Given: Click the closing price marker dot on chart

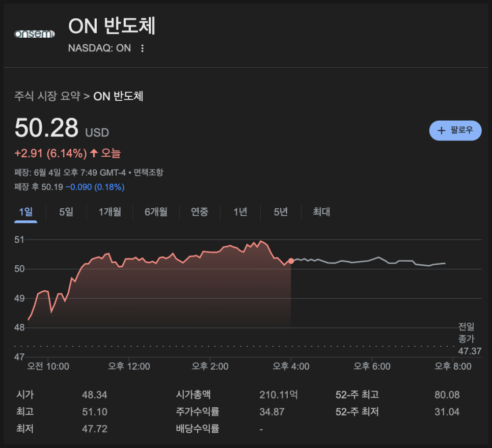Looking at the screenshot, I should pyautogui.click(x=291, y=261).
